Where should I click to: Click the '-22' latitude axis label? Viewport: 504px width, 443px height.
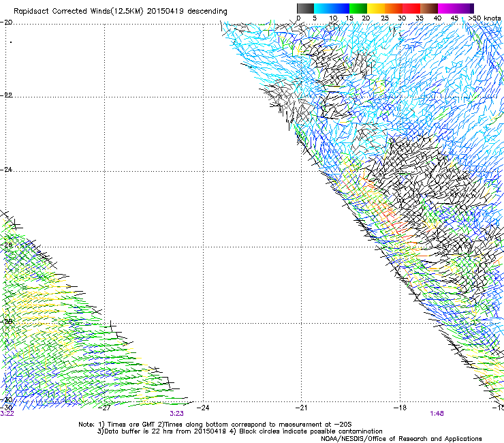click(x=6, y=95)
